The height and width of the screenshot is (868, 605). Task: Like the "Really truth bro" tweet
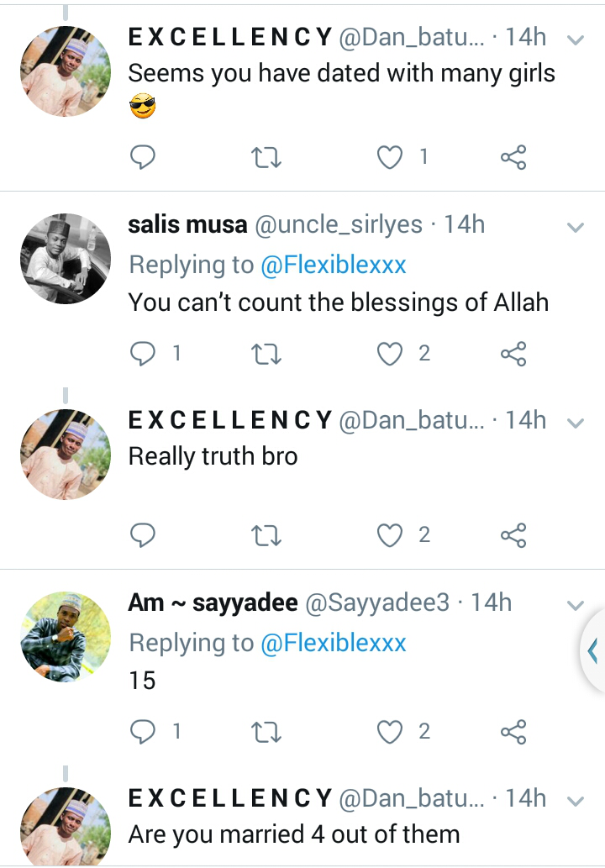tap(389, 535)
